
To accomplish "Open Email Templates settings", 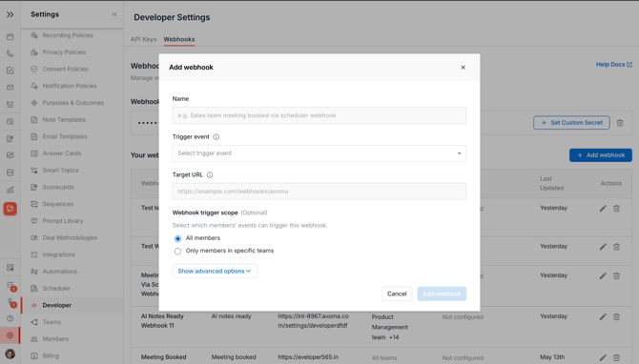I will (65, 136).
